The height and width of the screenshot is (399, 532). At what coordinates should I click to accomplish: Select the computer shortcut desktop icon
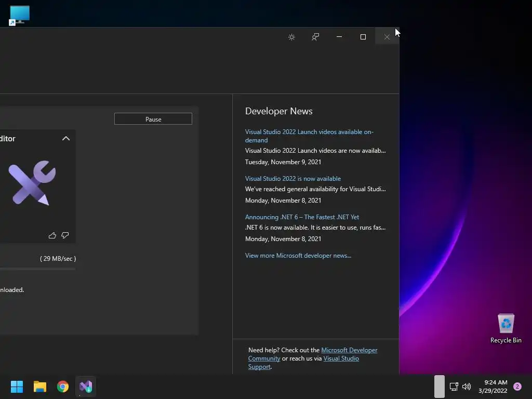[x=19, y=16]
